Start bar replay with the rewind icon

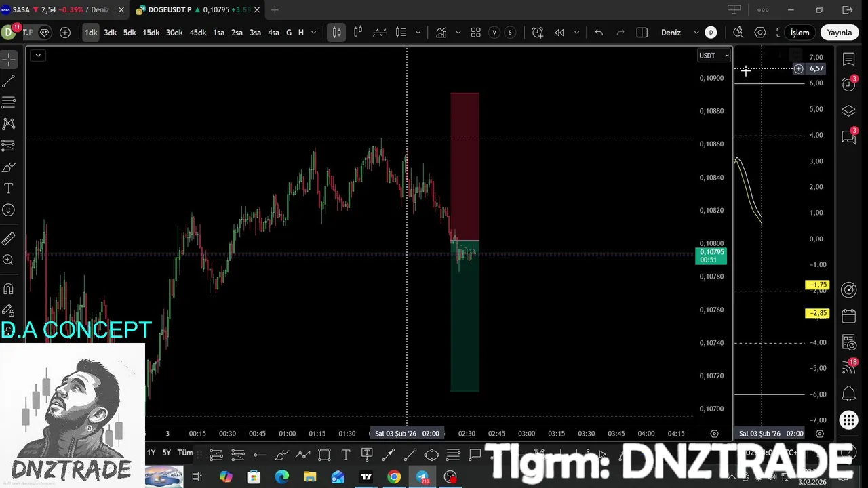tap(559, 33)
